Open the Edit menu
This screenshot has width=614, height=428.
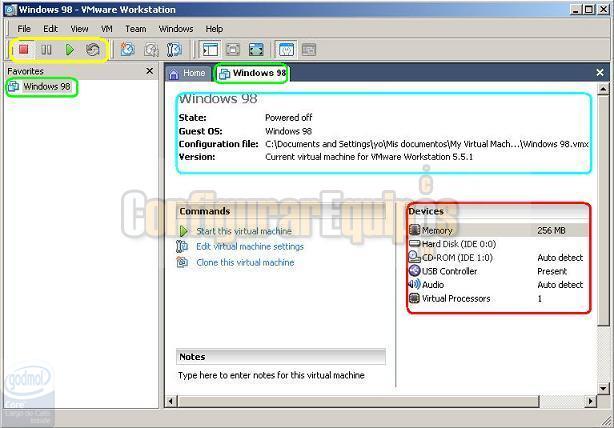pyautogui.click(x=51, y=29)
